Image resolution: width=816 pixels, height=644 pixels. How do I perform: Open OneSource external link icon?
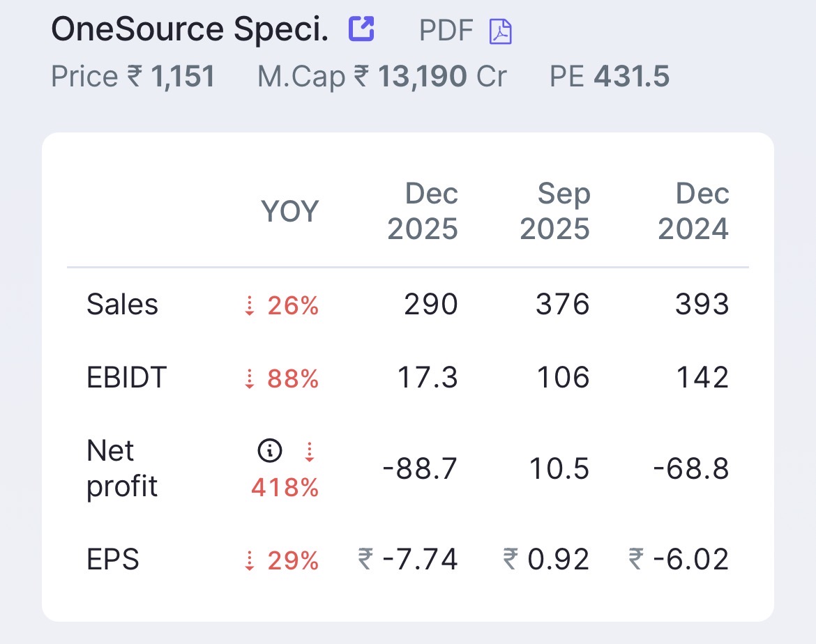(361, 29)
